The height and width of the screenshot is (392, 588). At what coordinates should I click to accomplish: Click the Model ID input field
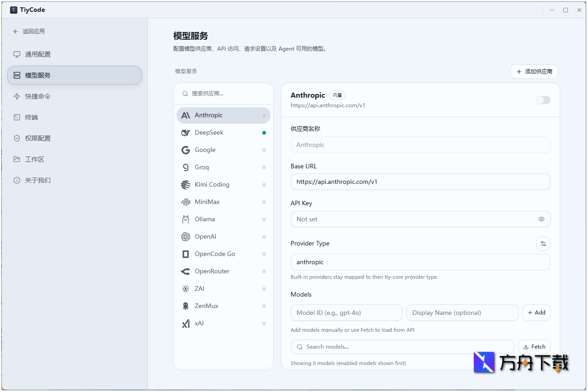click(x=347, y=313)
